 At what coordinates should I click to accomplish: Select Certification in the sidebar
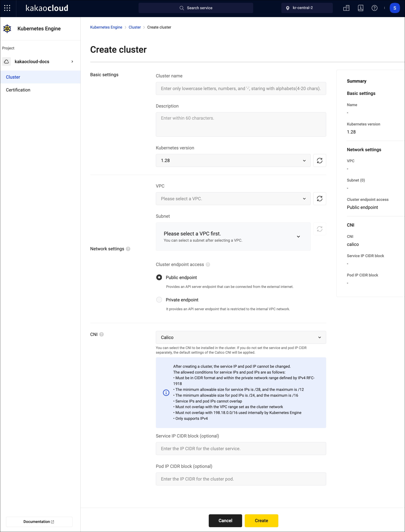click(x=40, y=90)
